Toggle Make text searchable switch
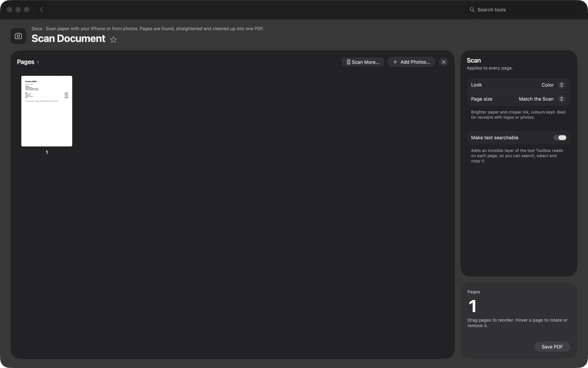This screenshot has height=368, width=588. tap(560, 138)
